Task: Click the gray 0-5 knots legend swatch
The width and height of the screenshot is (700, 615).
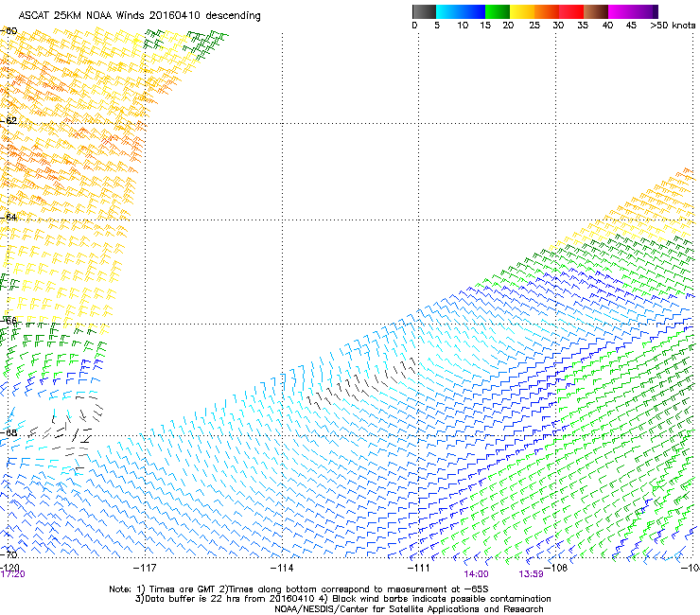Action: click(x=424, y=11)
